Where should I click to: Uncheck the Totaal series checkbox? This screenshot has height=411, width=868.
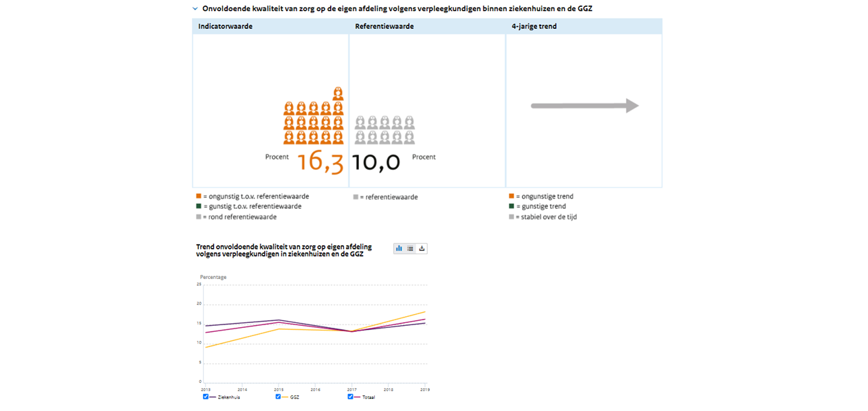[350, 397]
